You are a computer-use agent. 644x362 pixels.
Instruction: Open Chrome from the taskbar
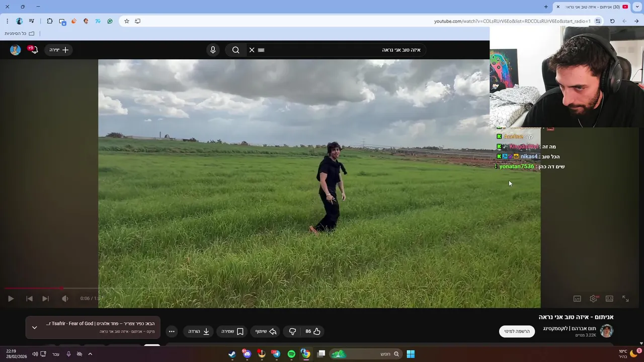306,354
